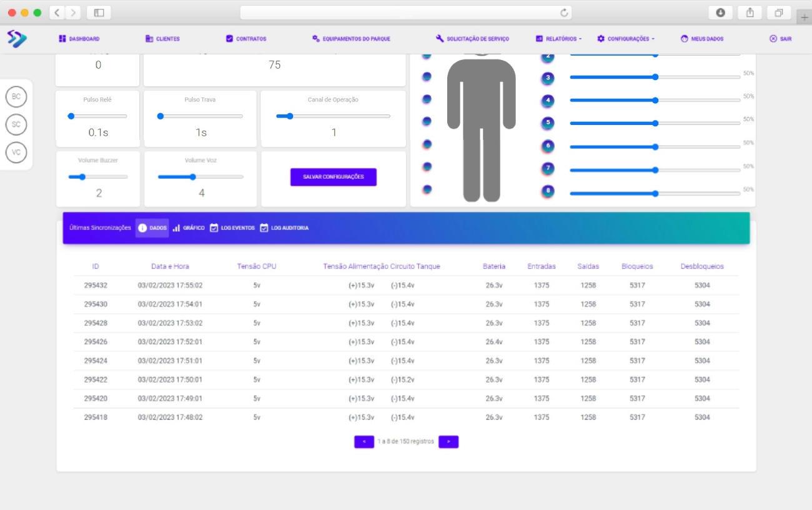The image size is (812, 510).
Task: Expand the Configurações dropdown menu
Action: [626, 39]
